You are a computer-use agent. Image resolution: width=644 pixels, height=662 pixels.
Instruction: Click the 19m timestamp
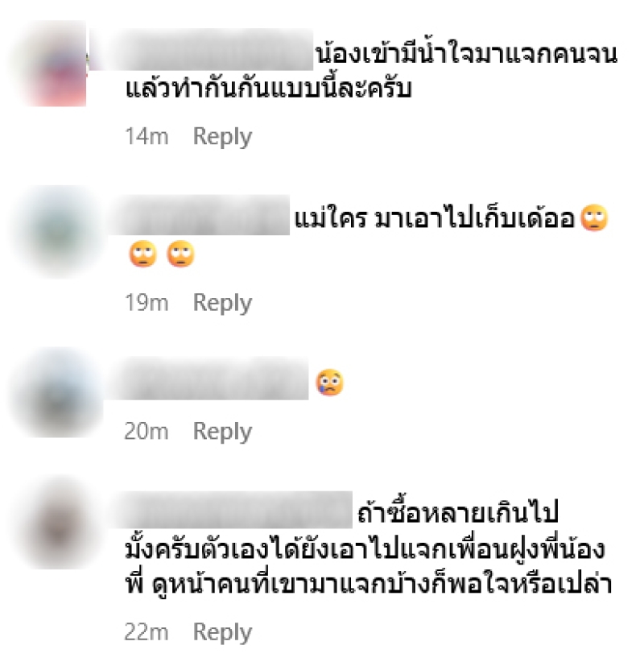click(147, 303)
